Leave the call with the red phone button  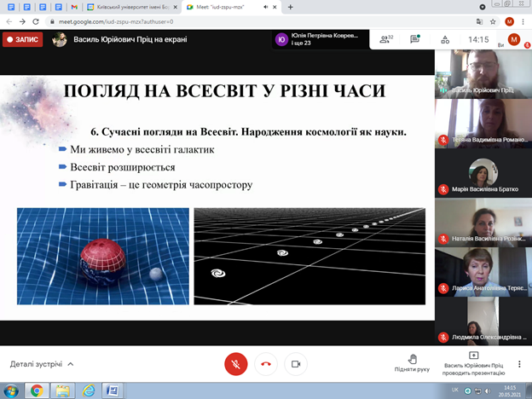point(266,364)
